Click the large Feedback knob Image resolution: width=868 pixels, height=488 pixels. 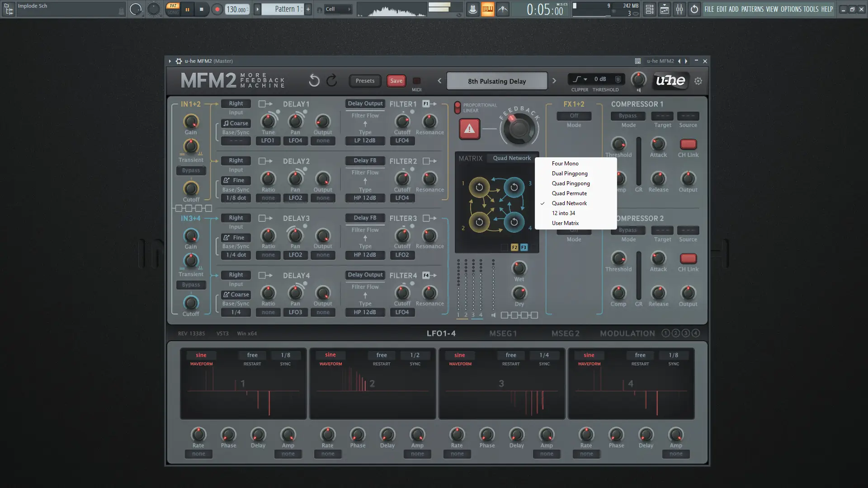(519, 129)
